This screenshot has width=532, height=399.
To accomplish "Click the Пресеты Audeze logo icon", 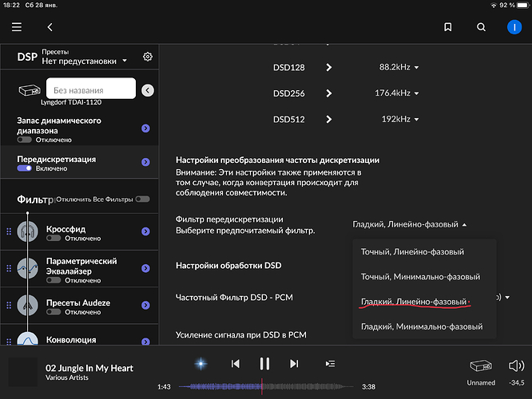I will coord(27,305).
